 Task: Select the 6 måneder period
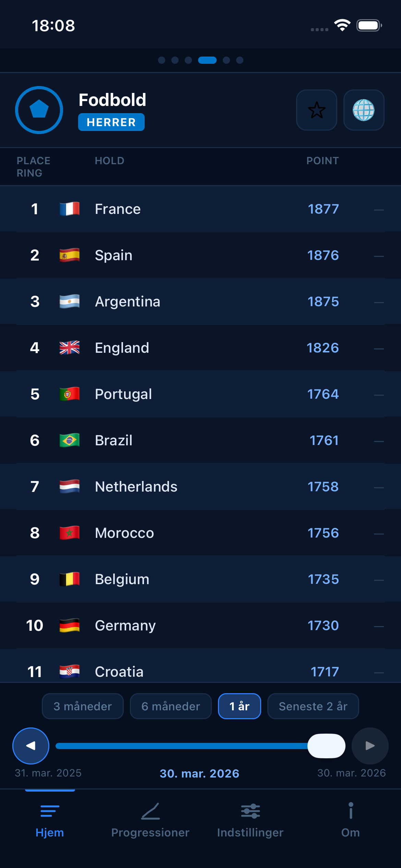(x=170, y=706)
